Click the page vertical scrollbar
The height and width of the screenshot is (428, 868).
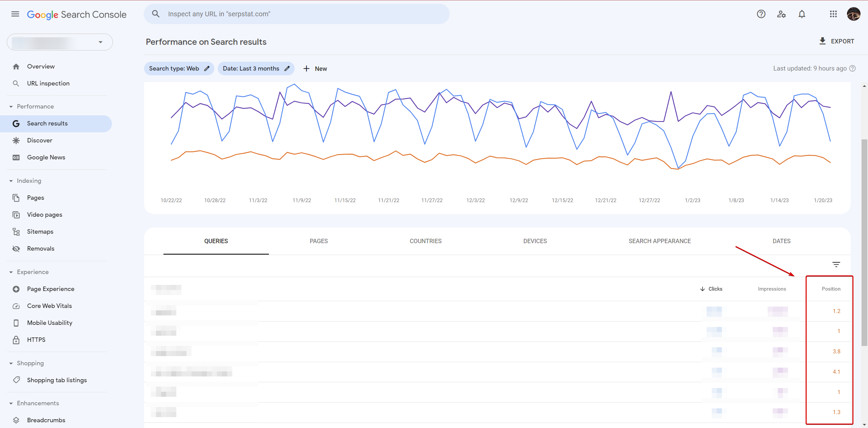pyautogui.click(x=864, y=242)
